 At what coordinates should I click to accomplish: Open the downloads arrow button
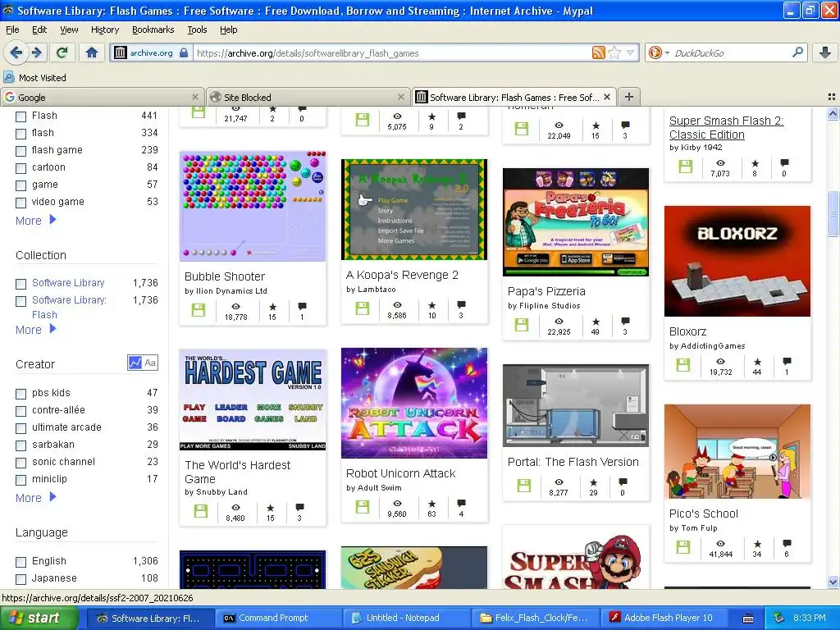click(x=825, y=52)
